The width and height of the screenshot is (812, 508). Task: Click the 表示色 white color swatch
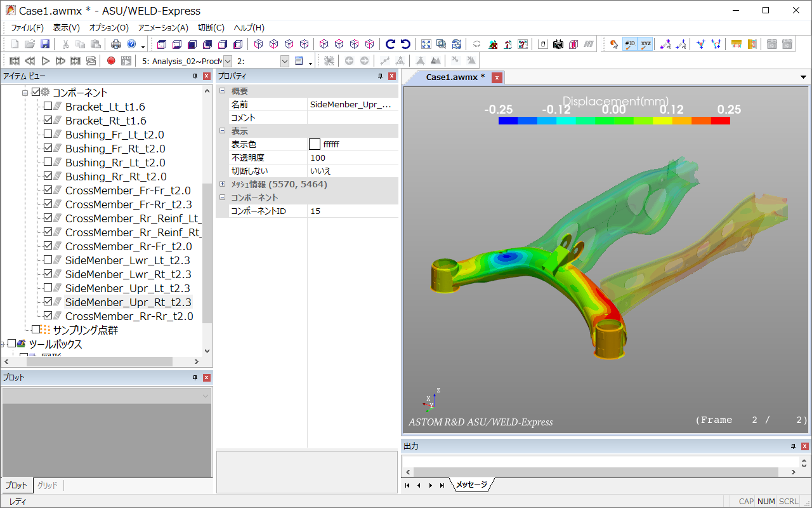(x=315, y=144)
